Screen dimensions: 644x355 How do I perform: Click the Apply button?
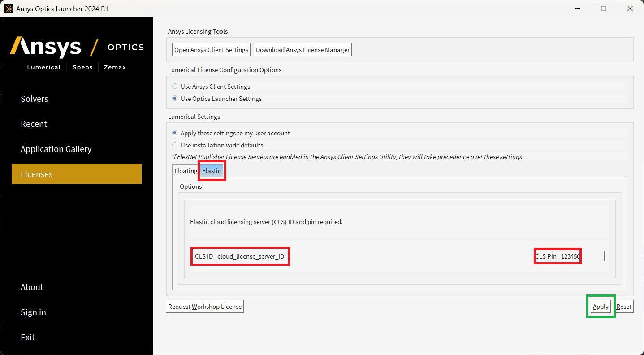tap(601, 307)
